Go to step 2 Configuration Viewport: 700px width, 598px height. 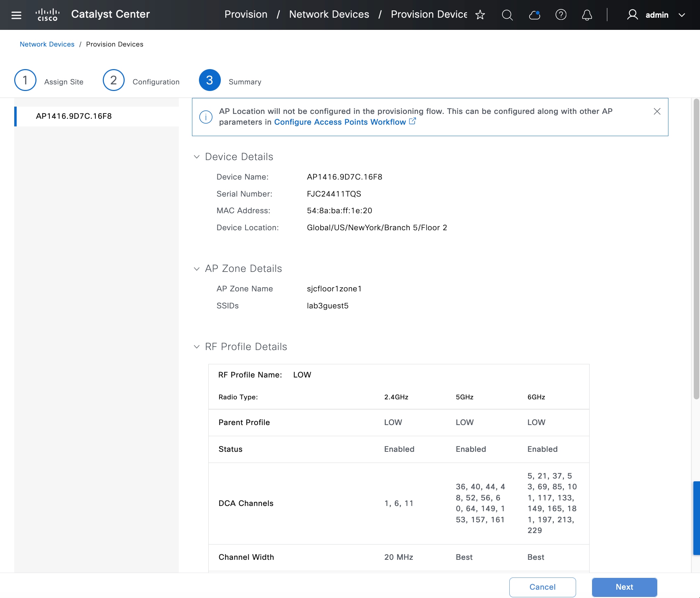[x=114, y=80]
